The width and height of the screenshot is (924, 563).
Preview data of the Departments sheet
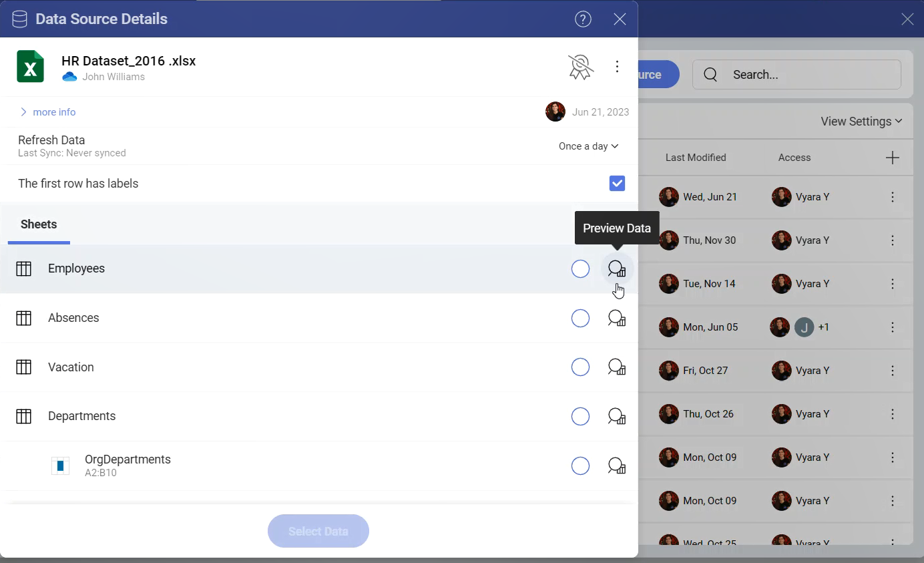[617, 416]
